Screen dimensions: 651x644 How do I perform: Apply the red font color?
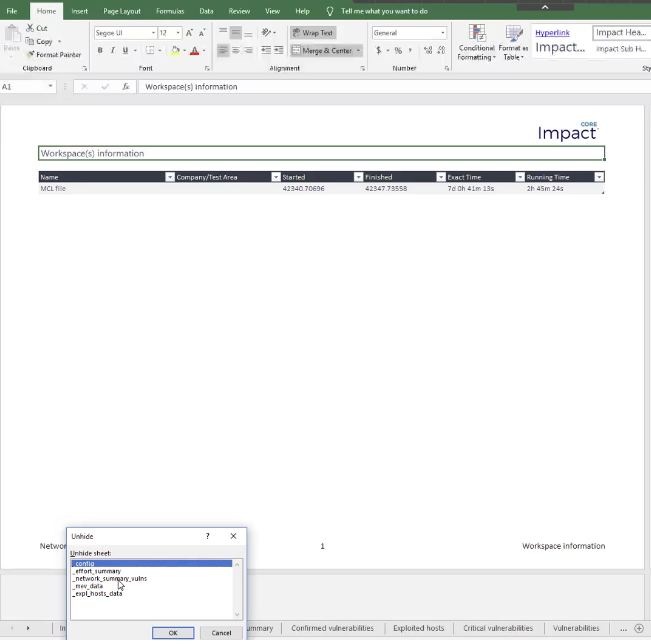194,51
